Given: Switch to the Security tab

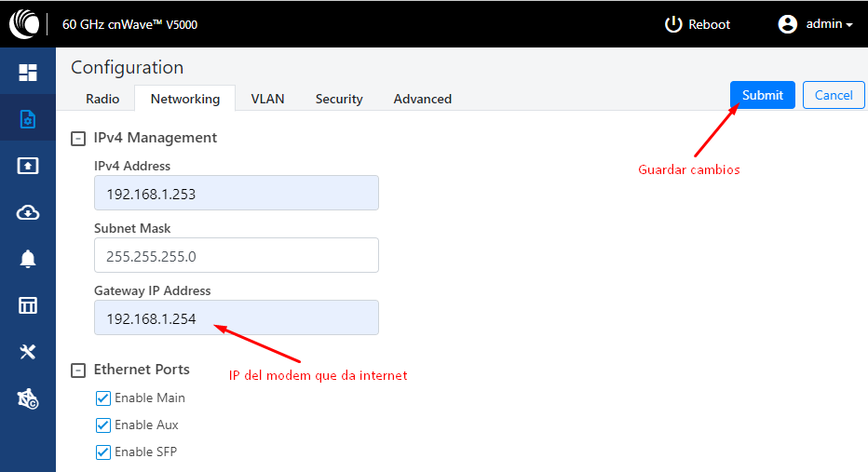Looking at the screenshot, I should point(339,99).
